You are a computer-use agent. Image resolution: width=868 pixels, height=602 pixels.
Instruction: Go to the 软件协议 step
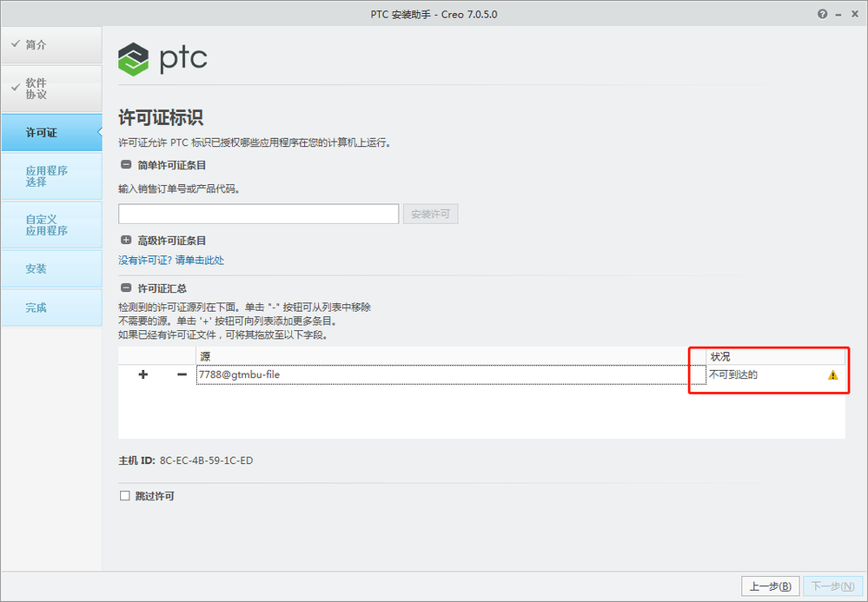pyautogui.click(x=51, y=89)
